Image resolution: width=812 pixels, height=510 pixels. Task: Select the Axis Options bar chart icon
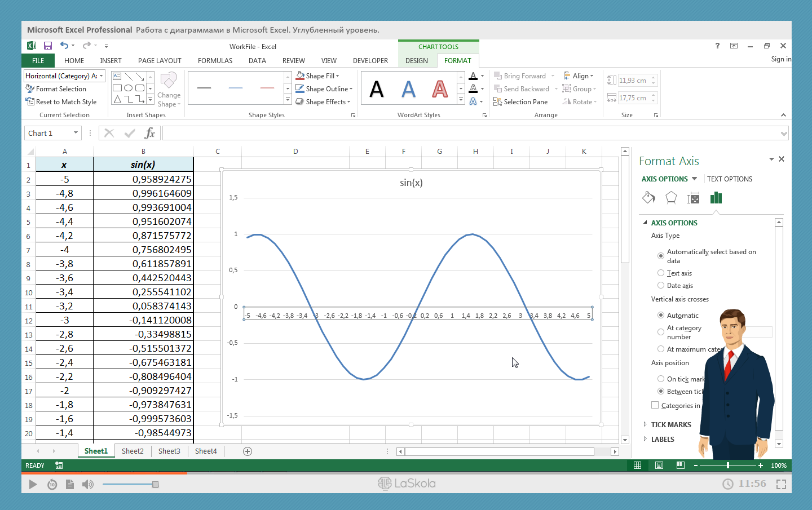click(x=716, y=197)
